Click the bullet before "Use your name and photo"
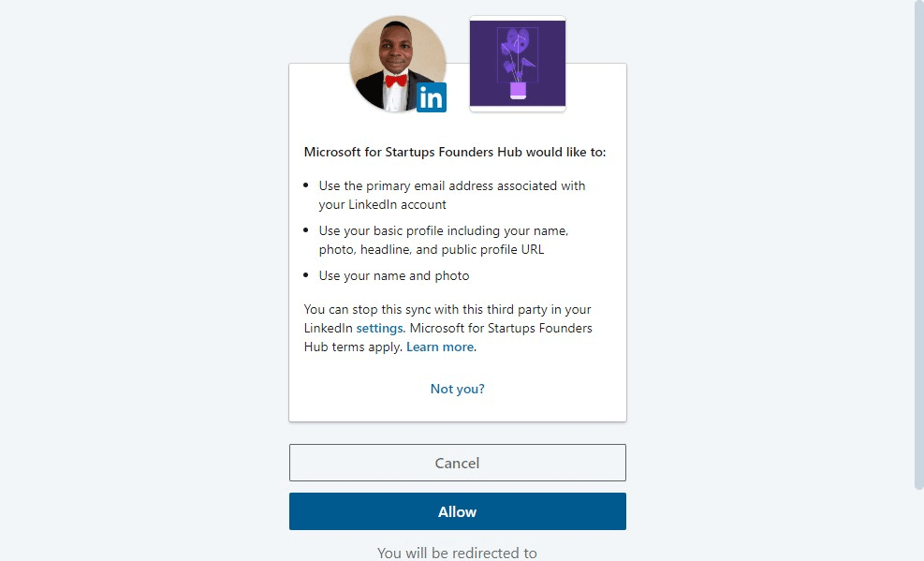The image size is (924, 561). [306, 275]
